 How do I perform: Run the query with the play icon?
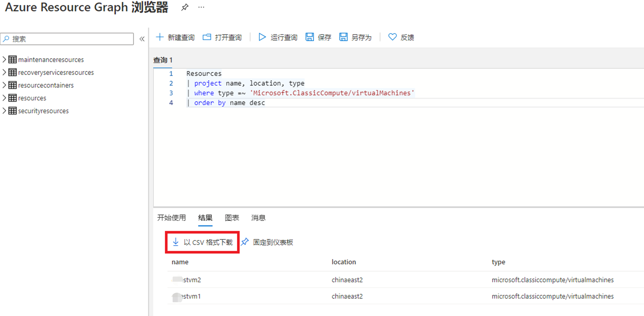click(x=262, y=37)
